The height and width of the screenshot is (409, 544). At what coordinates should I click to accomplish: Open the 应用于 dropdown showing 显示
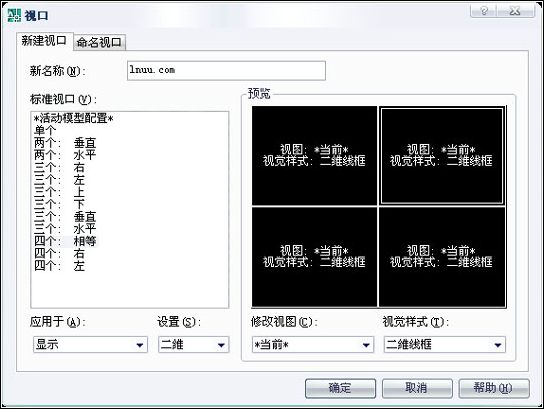pos(90,344)
